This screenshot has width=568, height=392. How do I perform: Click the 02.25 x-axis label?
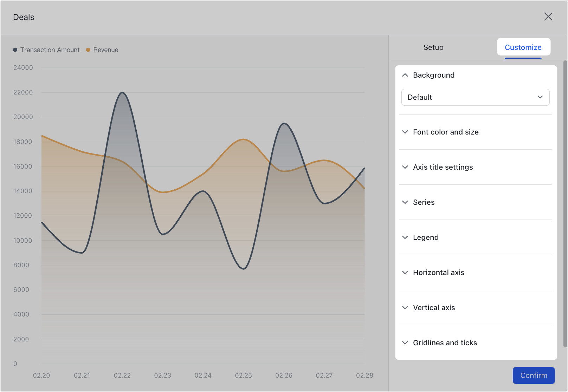coord(244,375)
